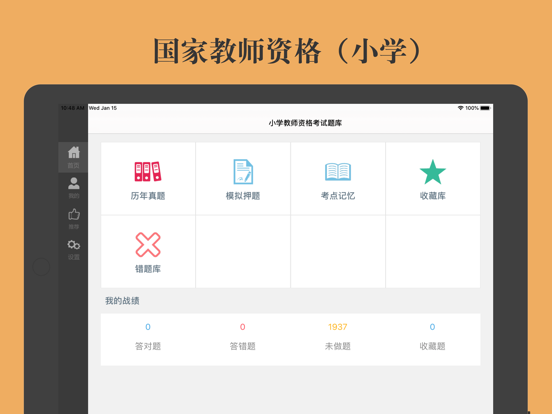Click the 小学教师资格考试题库 title bar text

[305, 123]
